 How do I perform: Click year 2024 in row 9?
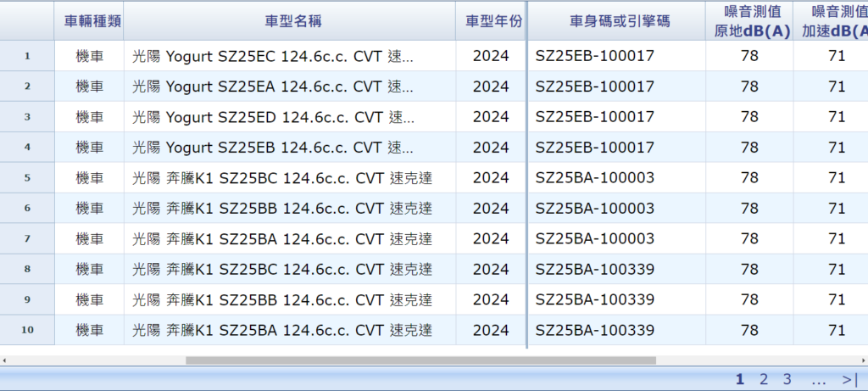(491, 299)
